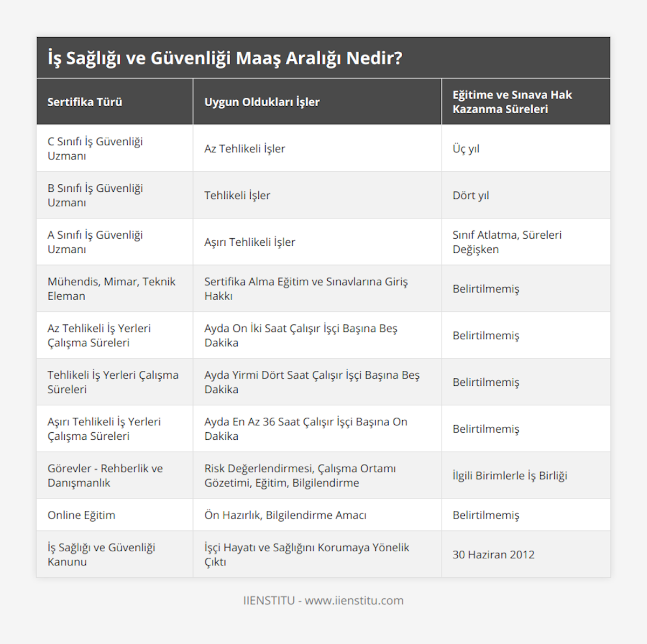Click the 'İlgili Birimlerle İş Birliği' cell
Image resolution: width=647 pixels, height=644 pixels.
tap(510, 475)
